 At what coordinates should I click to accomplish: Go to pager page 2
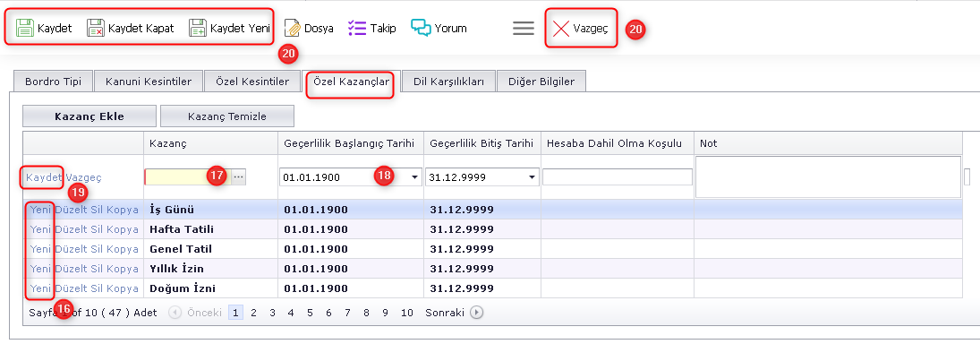click(254, 312)
